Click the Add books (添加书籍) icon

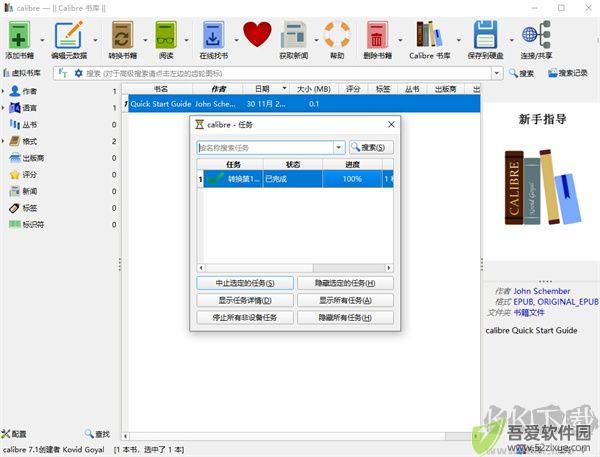pyautogui.click(x=19, y=35)
